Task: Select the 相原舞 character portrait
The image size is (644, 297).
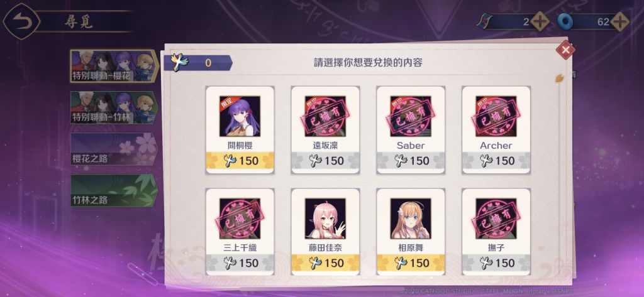Action: 411,219
